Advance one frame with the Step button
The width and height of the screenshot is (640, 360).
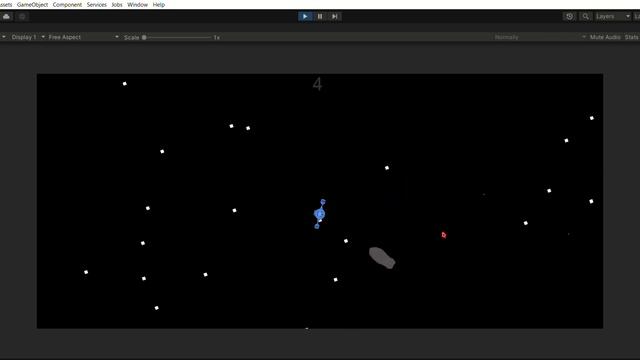(335, 16)
